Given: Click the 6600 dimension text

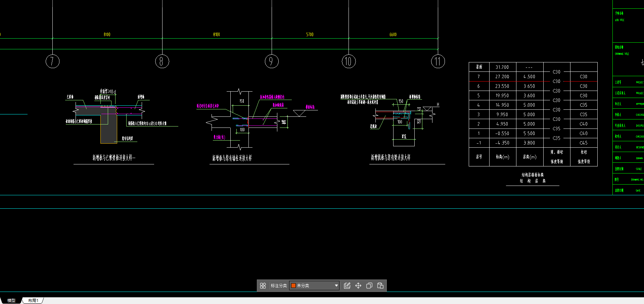Looking at the screenshot, I should [x=393, y=35].
